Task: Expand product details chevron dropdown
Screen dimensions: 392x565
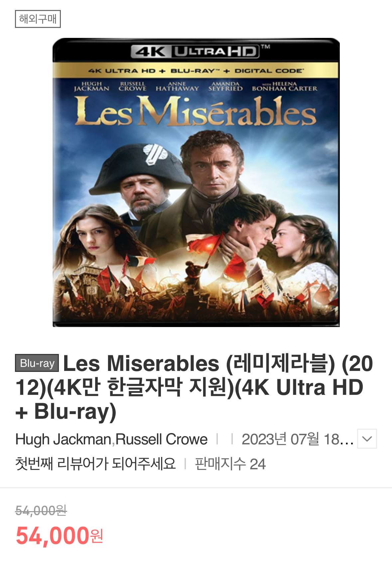Action: 367,439
